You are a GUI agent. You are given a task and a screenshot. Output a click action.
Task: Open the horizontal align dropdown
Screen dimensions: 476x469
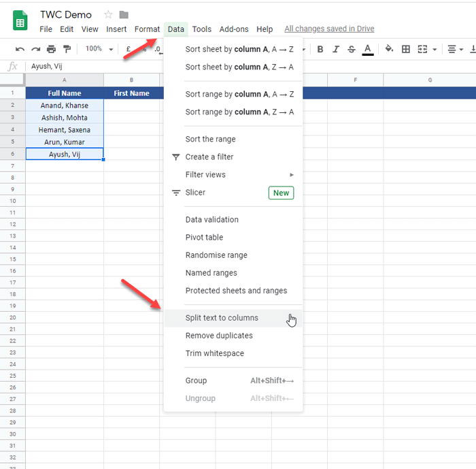tap(456, 49)
